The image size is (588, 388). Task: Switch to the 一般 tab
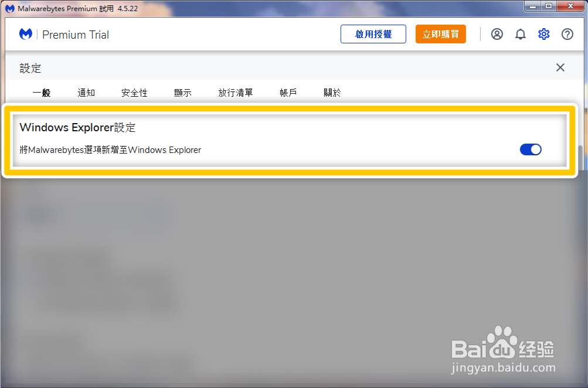tap(41, 93)
